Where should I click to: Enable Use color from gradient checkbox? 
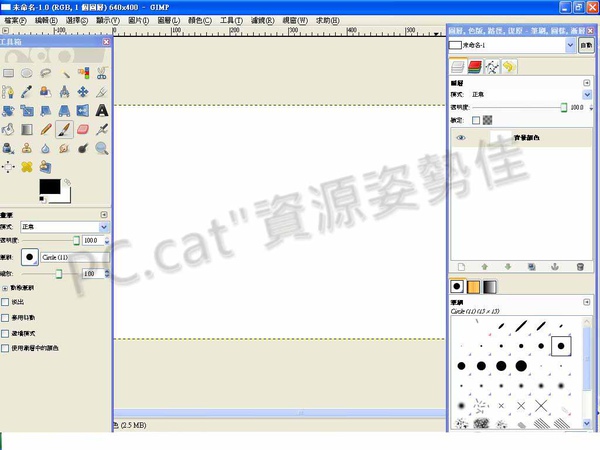coord(5,348)
